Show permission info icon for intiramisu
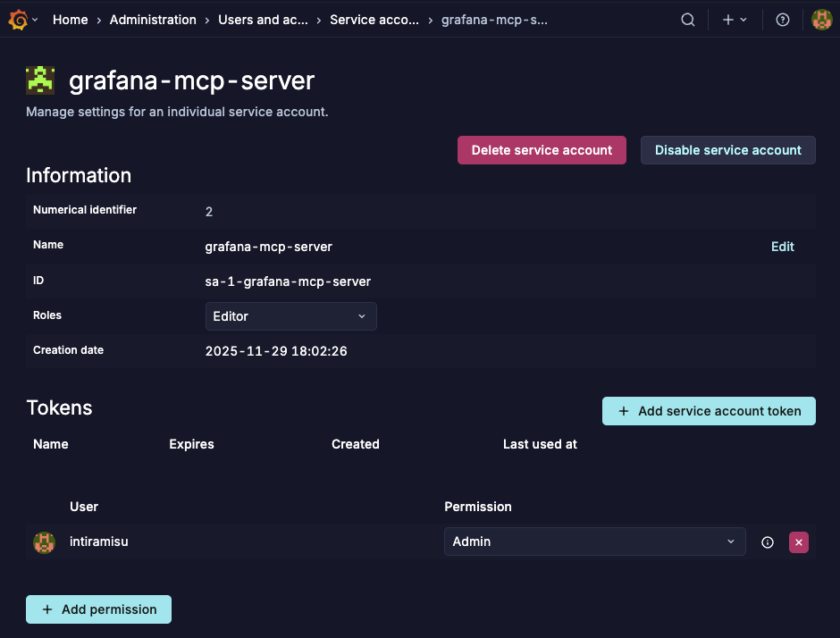840x638 pixels. 767,542
